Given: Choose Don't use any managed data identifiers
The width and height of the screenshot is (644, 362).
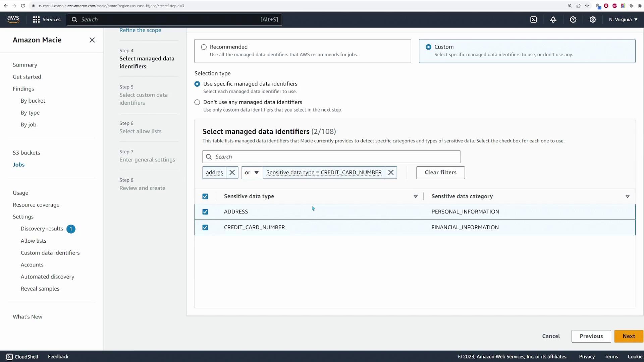Looking at the screenshot, I should tap(197, 102).
